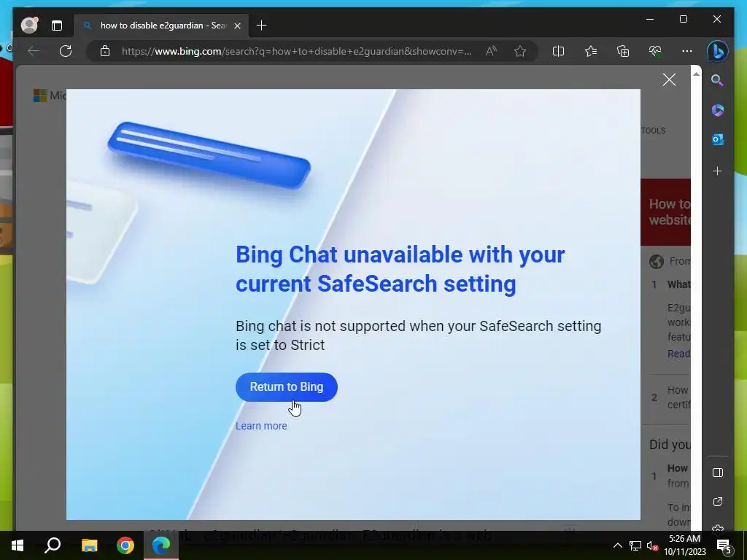Screen dimensions: 747x560
Task: Switch to Microsoft Edge on the taskbar
Action: pyautogui.click(x=161, y=545)
